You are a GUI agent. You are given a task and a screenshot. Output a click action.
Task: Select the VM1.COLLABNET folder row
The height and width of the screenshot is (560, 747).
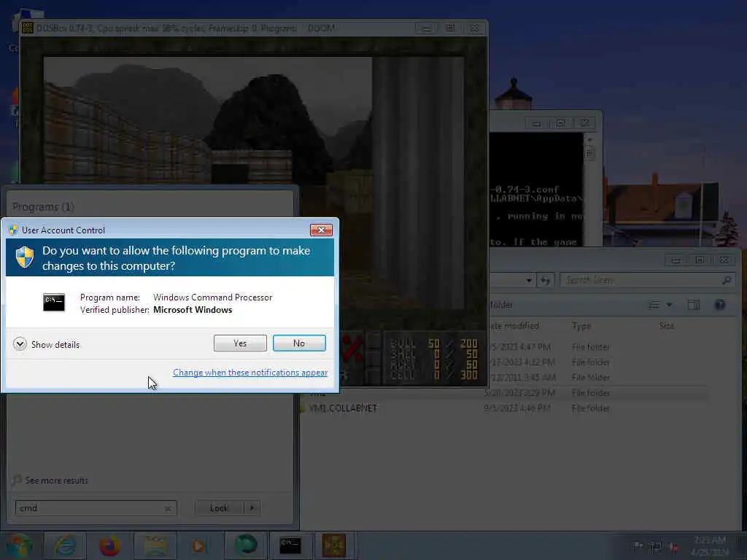point(503,408)
